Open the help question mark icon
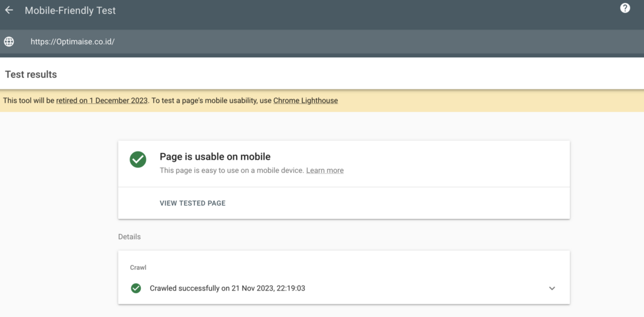The height and width of the screenshot is (317, 644). pos(625,8)
